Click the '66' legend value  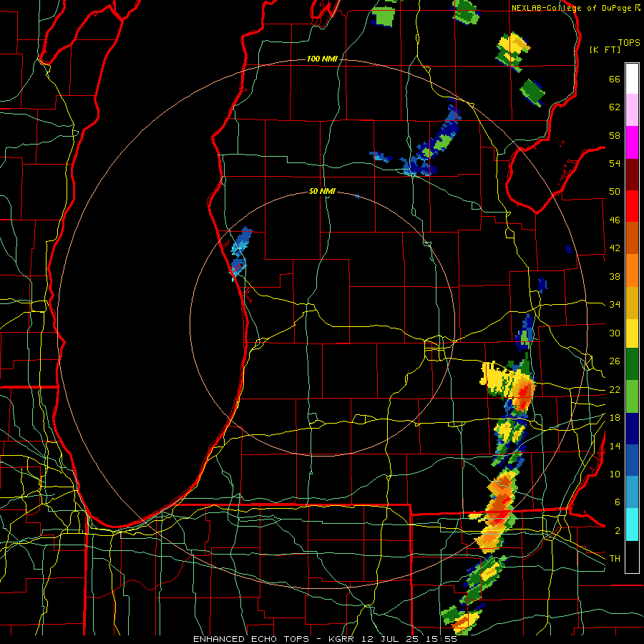615,79
